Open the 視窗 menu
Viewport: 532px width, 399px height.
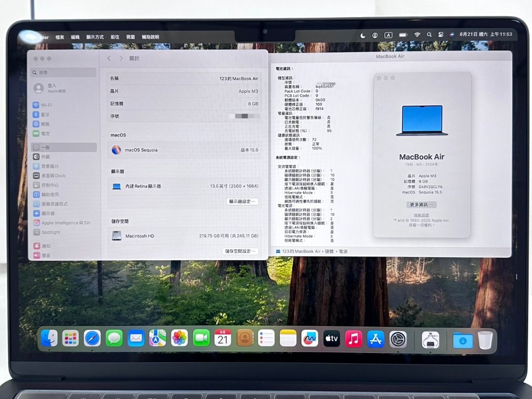pyautogui.click(x=131, y=37)
